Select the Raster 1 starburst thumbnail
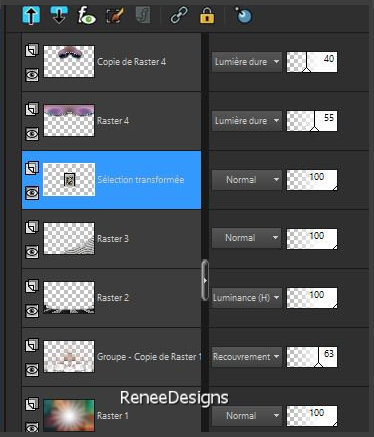The image size is (374, 437). coord(69,415)
